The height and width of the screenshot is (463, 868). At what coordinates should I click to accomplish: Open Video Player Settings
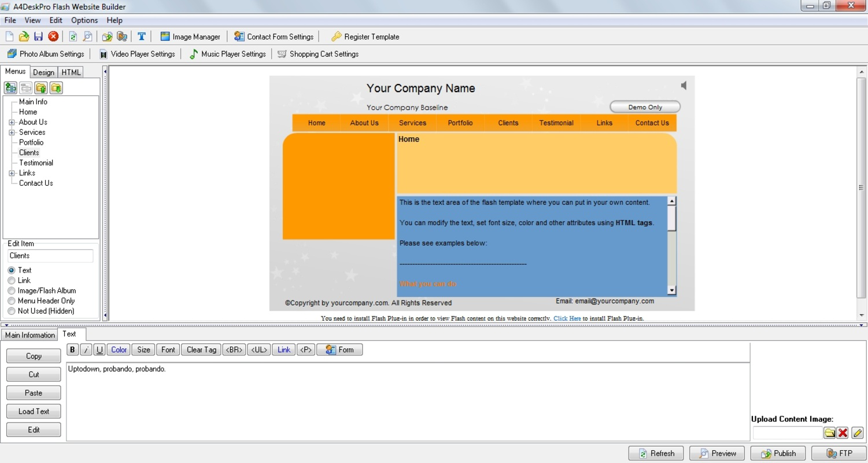tap(137, 54)
